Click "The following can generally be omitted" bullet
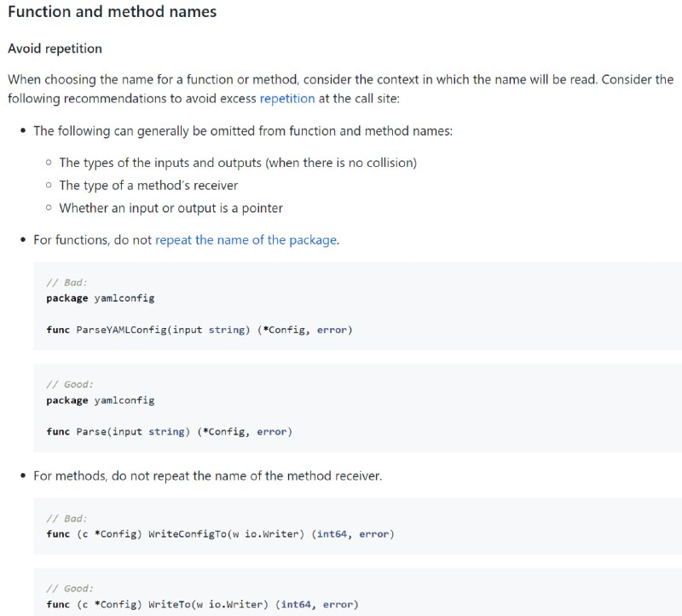Screen dimensions: 682x616 point(243,131)
